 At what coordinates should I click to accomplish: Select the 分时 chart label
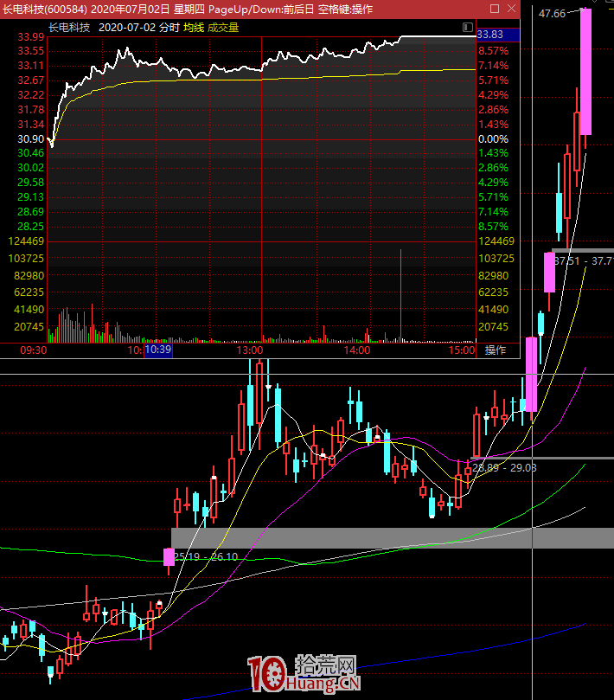(169, 28)
